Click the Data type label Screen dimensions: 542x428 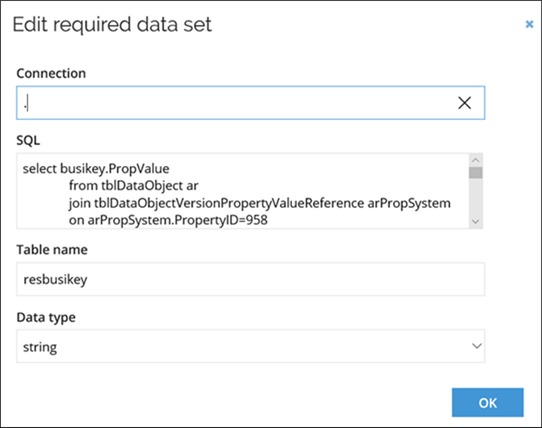pyautogui.click(x=46, y=317)
